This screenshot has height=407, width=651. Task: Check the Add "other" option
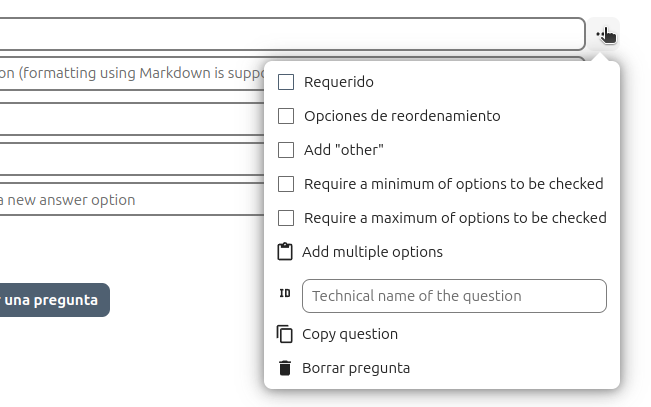[286, 150]
